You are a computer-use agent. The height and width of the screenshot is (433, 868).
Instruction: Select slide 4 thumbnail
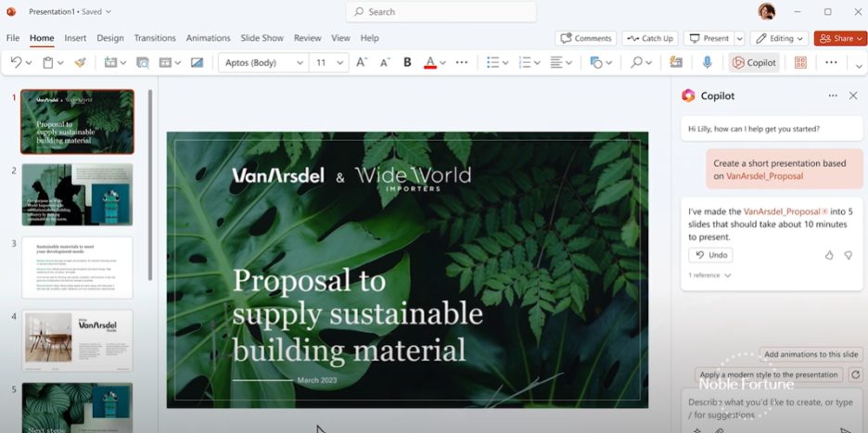[78, 340]
